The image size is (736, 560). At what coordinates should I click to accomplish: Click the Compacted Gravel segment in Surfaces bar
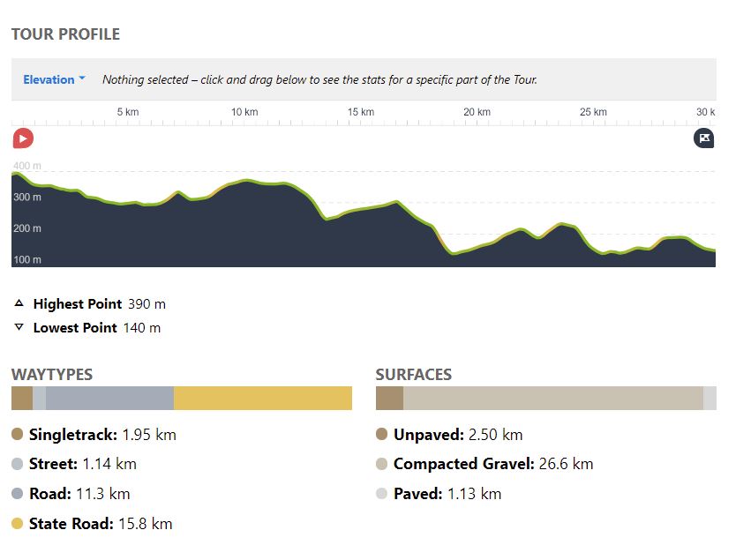(x=552, y=399)
